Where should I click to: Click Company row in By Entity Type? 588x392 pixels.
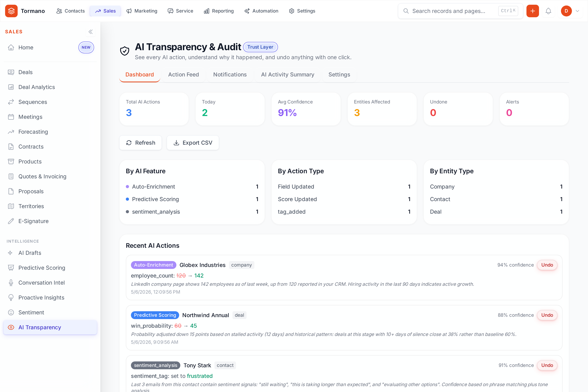click(x=496, y=187)
